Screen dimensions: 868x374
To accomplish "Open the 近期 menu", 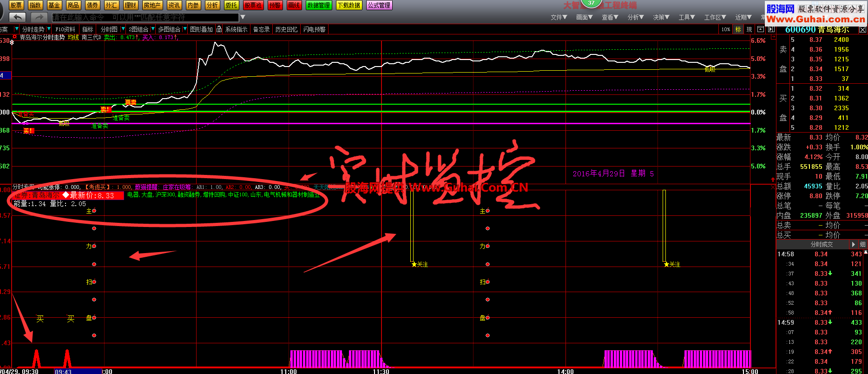I will point(743,17).
